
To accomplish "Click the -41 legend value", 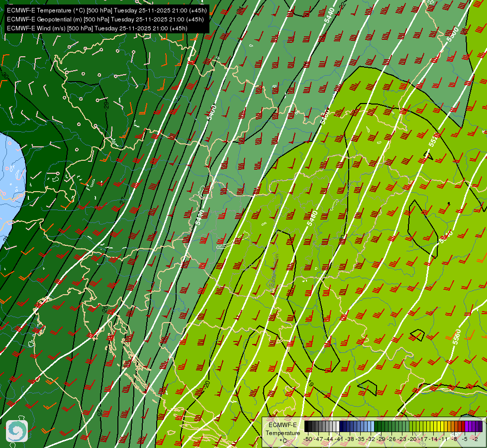I will coord(339,439).
